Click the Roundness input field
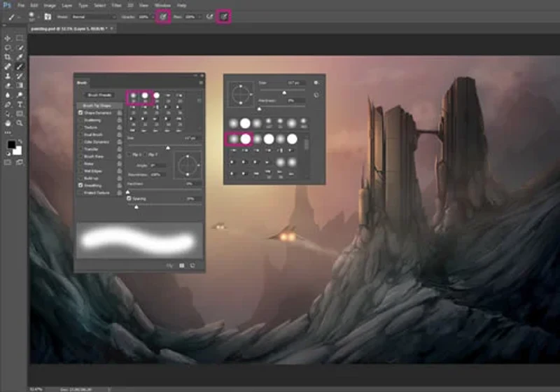 point(157,174)
